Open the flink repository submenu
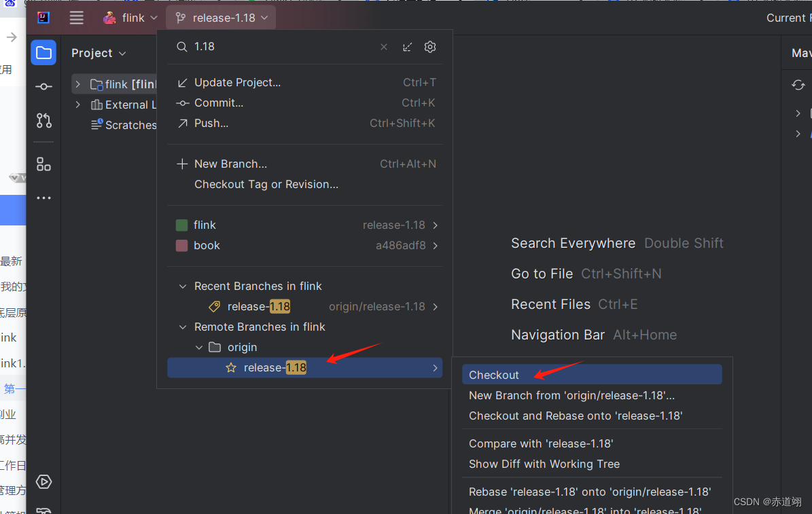The image size is (812, 514). pos(306,225)
